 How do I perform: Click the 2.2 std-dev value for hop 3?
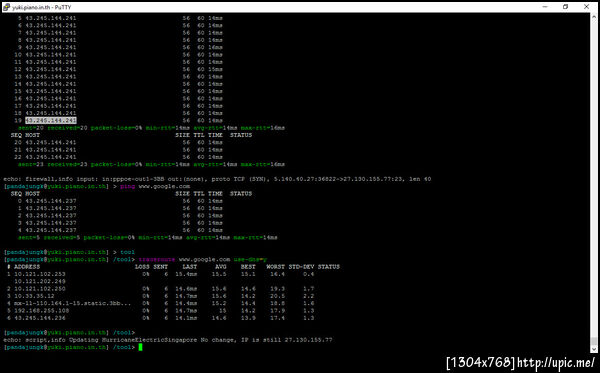[308, 296]
